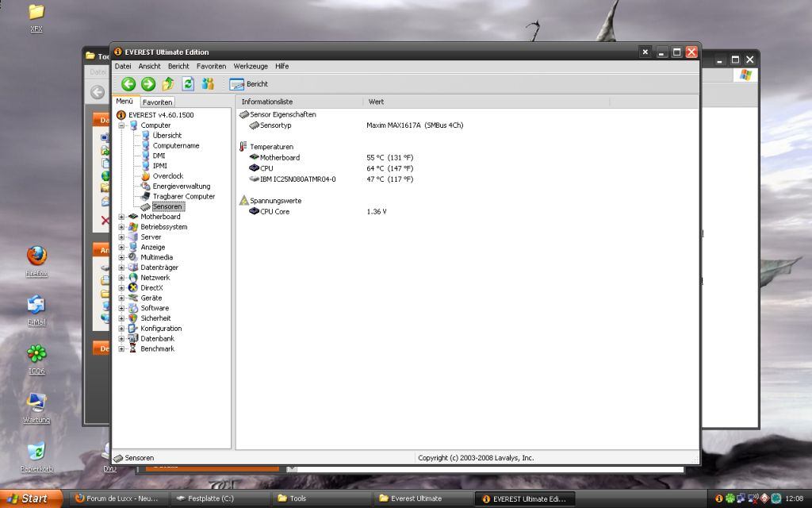
Task: Expand the Server tree node
Action: tap(121, 237)
